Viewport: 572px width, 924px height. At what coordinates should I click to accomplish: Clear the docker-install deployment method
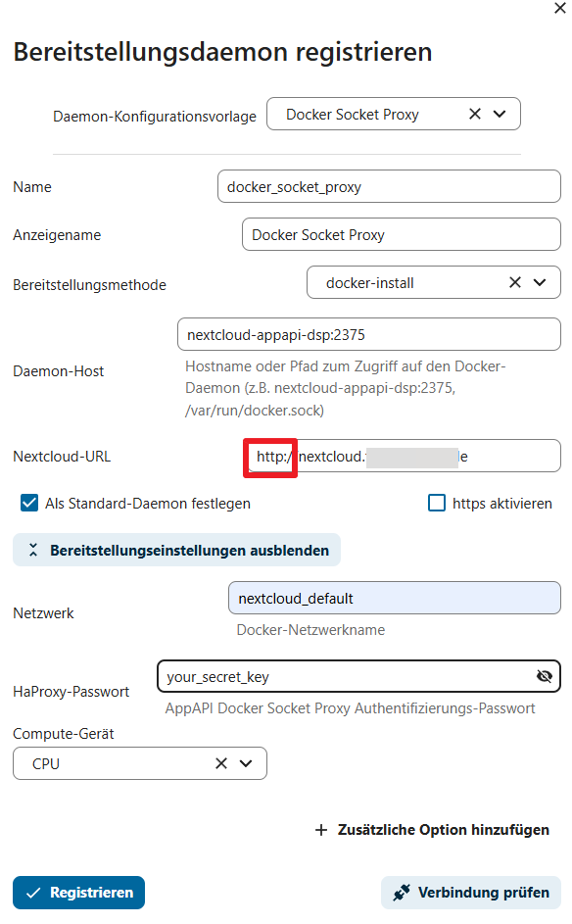click(x=515, y=282)
